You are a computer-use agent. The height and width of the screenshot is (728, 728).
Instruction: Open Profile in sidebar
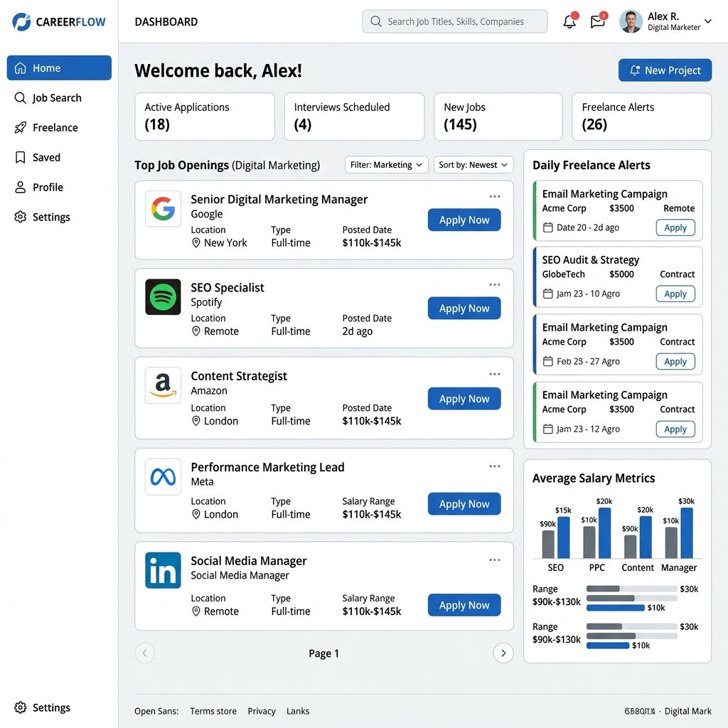point(59,187)
